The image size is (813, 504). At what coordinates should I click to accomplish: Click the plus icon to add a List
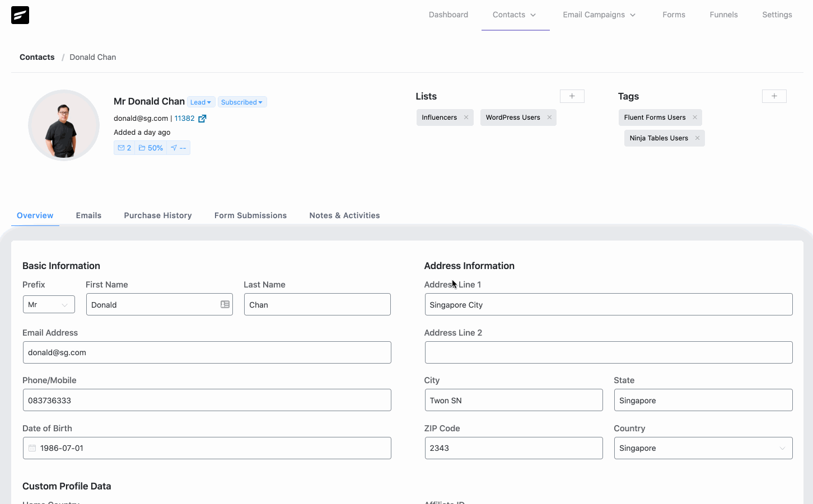[x=572, y=96]
